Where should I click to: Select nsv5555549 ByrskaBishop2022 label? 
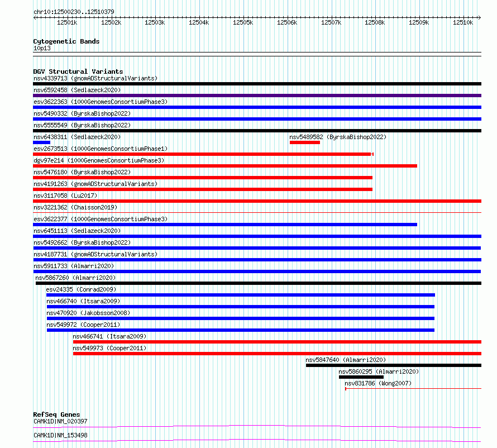(82, 125)
